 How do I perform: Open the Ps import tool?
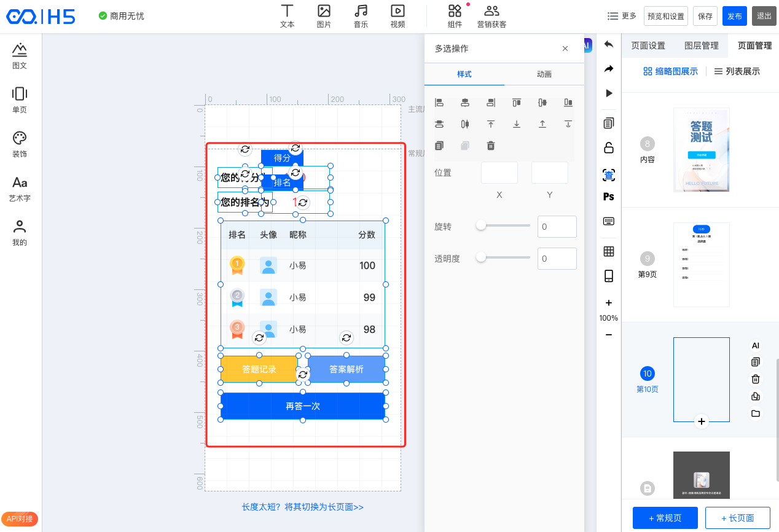609,197
